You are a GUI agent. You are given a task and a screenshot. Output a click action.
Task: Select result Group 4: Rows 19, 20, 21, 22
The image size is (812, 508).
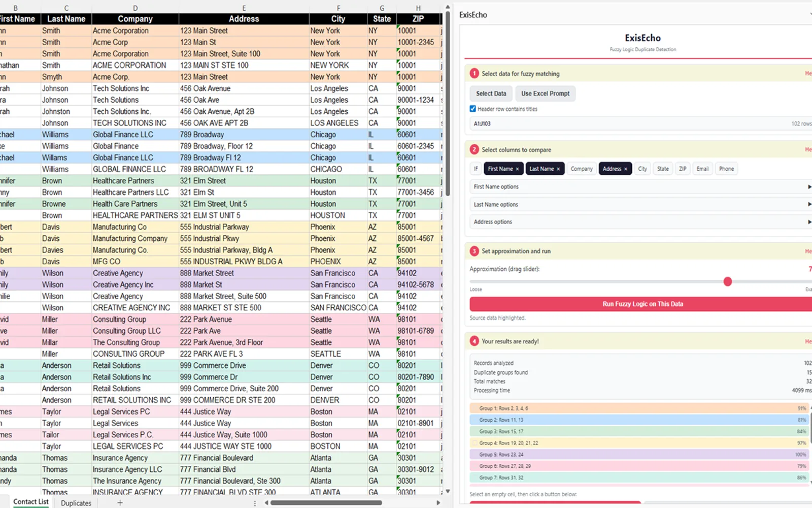(x=638, y=443)
